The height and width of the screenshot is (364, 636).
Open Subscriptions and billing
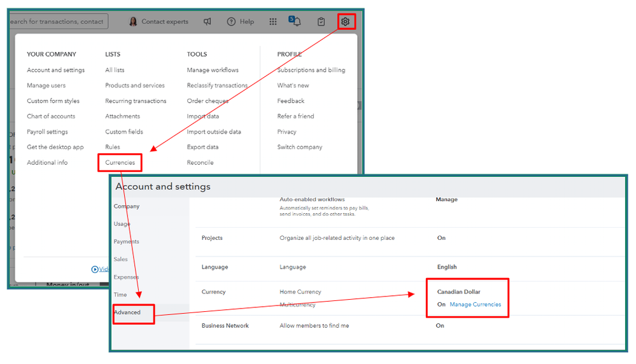point(311,70)
